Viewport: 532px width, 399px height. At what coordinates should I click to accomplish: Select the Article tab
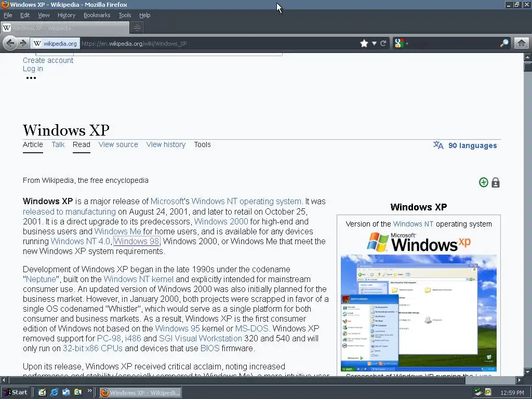point(33,144)
